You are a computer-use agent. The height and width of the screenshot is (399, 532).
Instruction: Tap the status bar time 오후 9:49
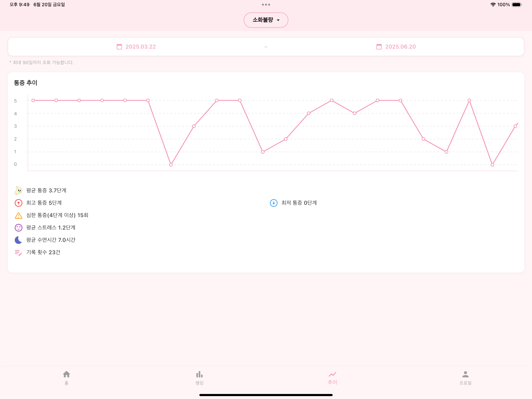20,5
